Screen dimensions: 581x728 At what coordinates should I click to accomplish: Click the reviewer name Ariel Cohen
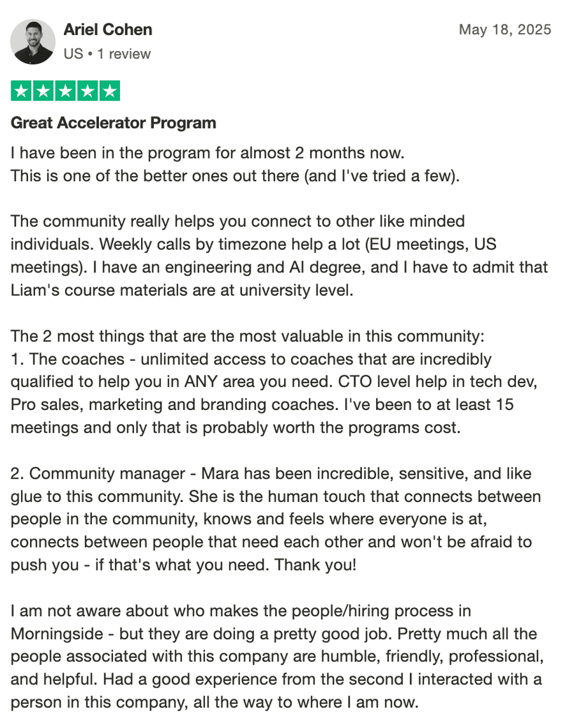[x=107, y=29]
